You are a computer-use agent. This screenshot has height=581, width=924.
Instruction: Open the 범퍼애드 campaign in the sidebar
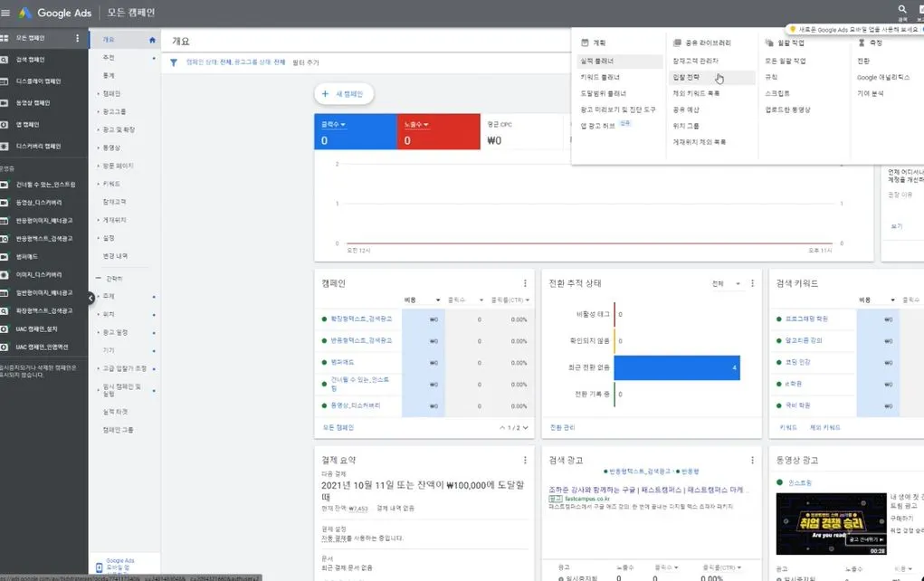click(x=26, y=257)
